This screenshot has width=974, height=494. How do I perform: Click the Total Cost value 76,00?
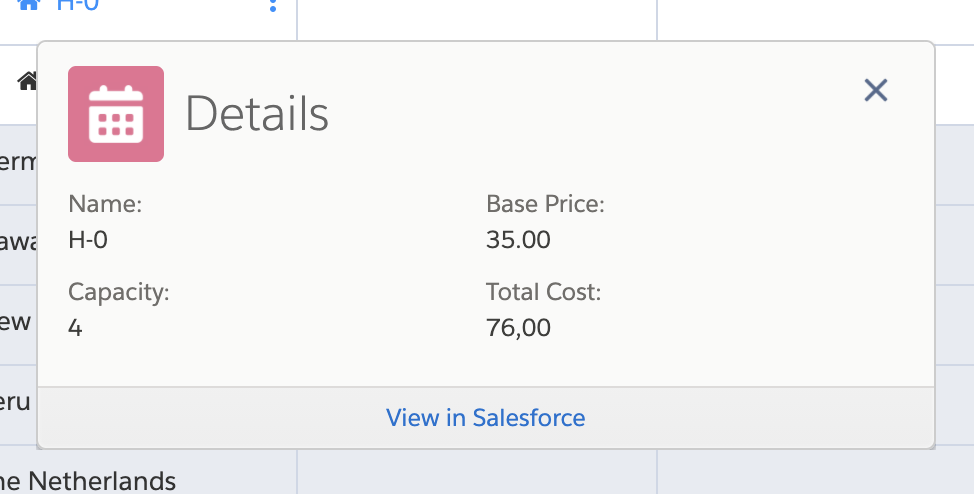coord(518,327)
